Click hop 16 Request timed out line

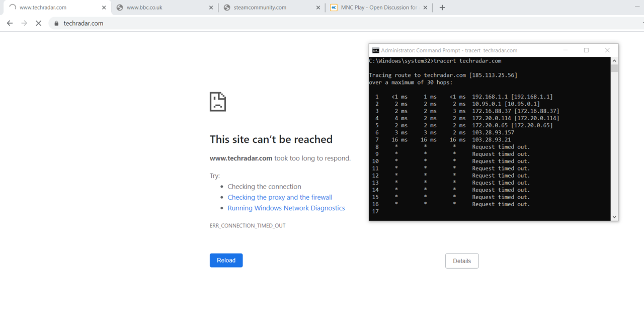tap(451, 204)
